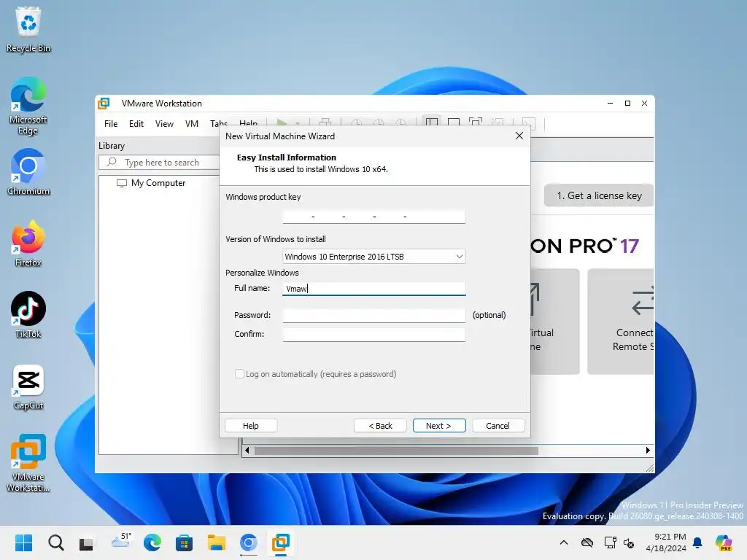Open the Windows Start menu
The width and height of the screenshot is (747, 560).
23,542
